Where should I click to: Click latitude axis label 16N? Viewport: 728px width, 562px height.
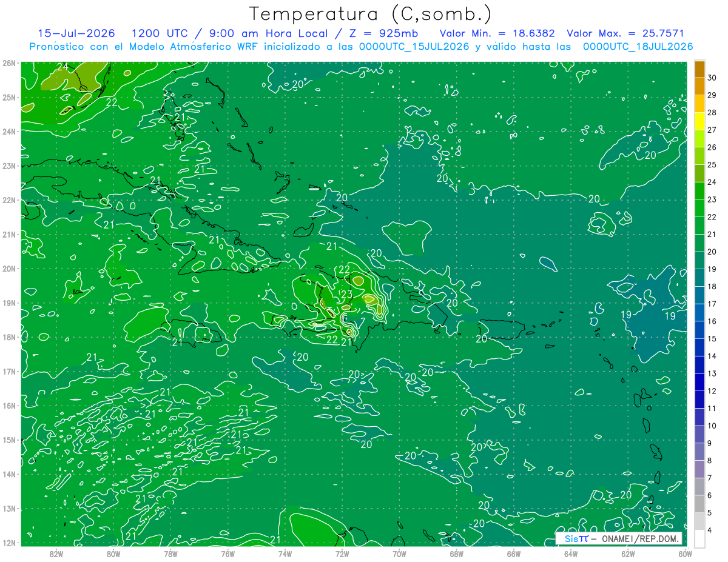tap(8, 406)
